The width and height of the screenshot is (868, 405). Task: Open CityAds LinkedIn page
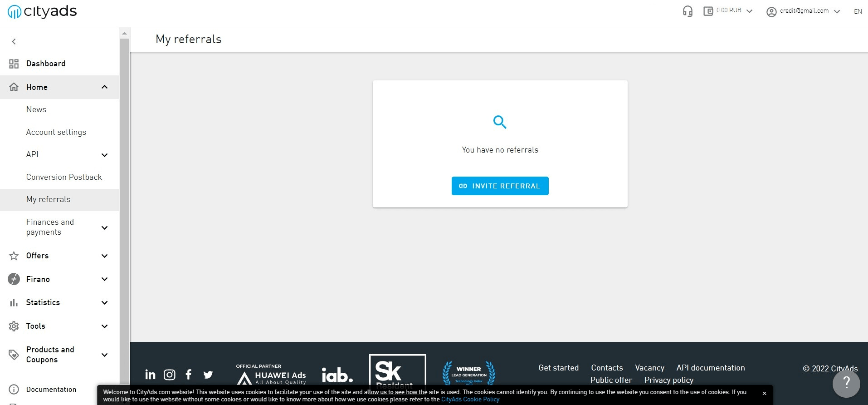[150, 375]
